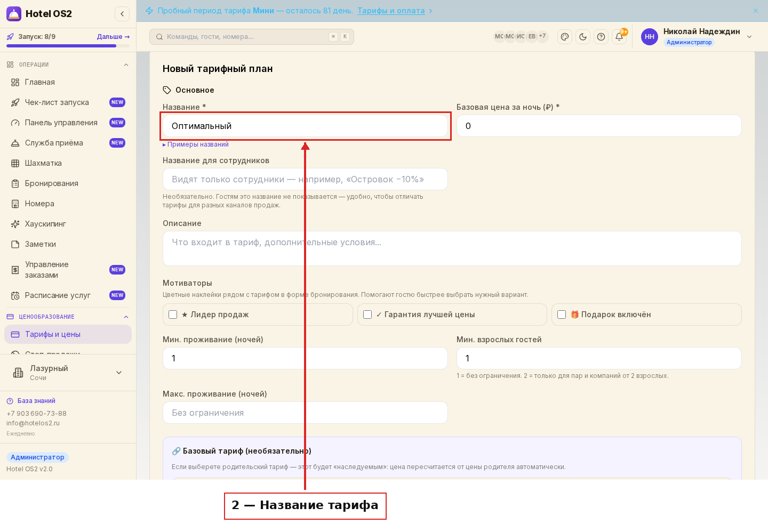Focus the Описание text area

452,248
